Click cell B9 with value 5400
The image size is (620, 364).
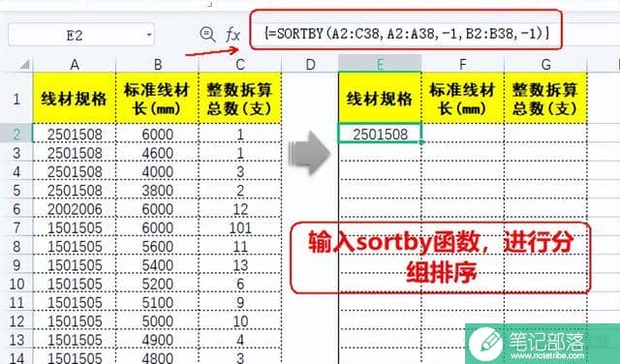pos(157,265)
